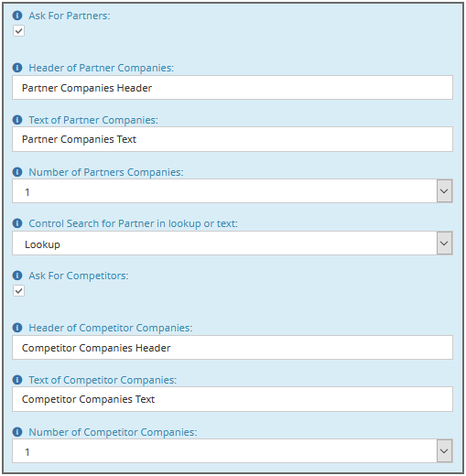The height and width of the screenshot is (476, 466).
Task: Select the Competitor Companies Text input
Action: point(233,399)
